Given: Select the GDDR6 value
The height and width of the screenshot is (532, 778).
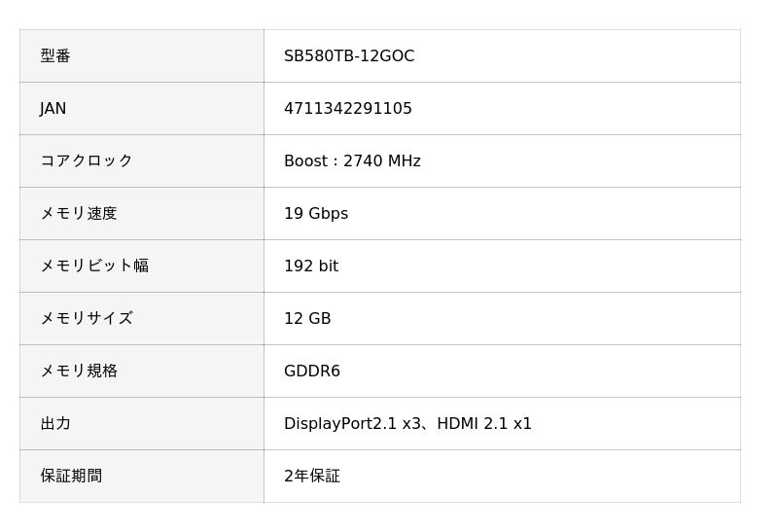Looking at the screenshot, I should pyautogui.click(x=311, y=372).
